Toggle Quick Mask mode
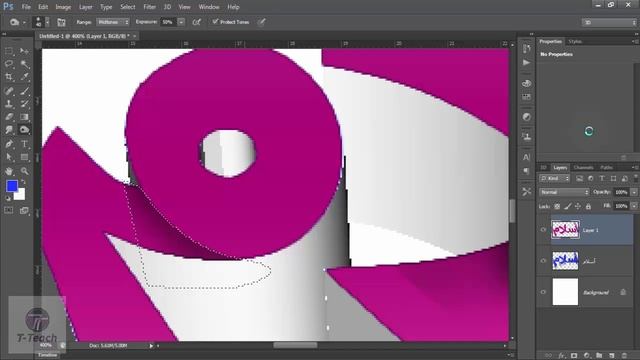The width and height of the screenshot is (640, 360). click(x=9, y=210)
